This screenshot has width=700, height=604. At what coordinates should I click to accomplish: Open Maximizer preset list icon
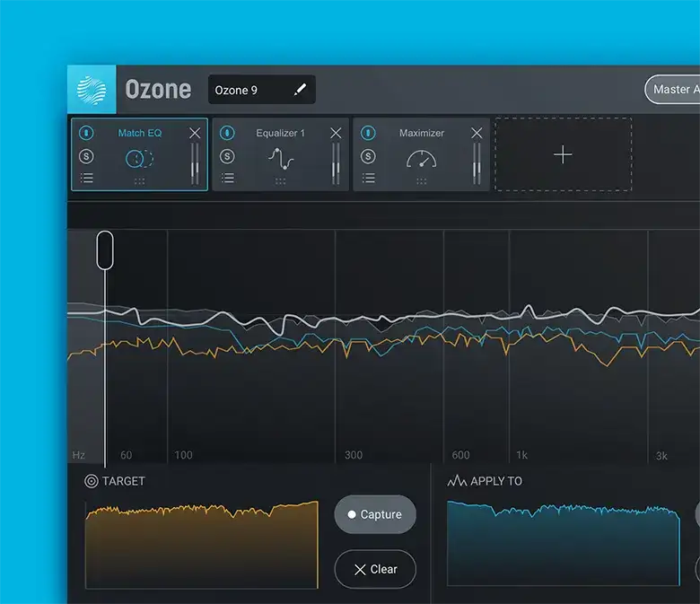tap(368, 178)
